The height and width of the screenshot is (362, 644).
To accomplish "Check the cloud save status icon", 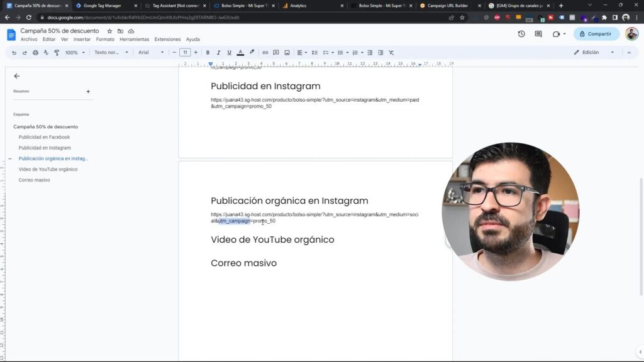I will (x=131, y=31).
